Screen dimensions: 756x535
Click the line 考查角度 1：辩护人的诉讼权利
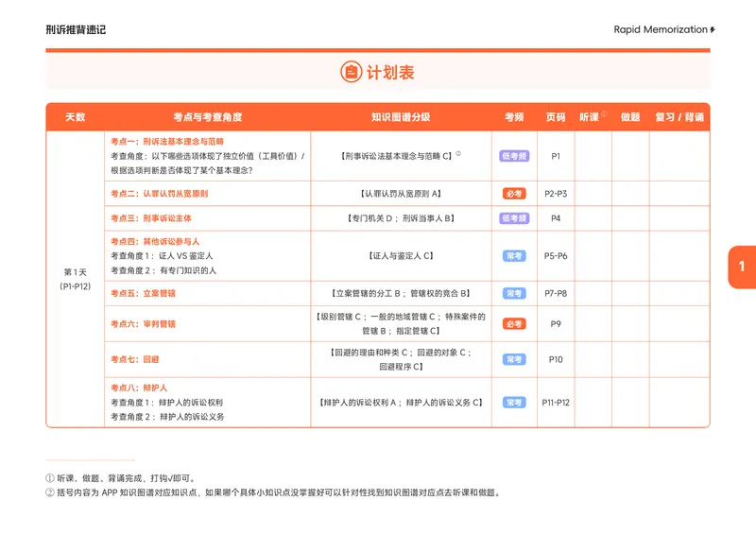click(167, 403)
